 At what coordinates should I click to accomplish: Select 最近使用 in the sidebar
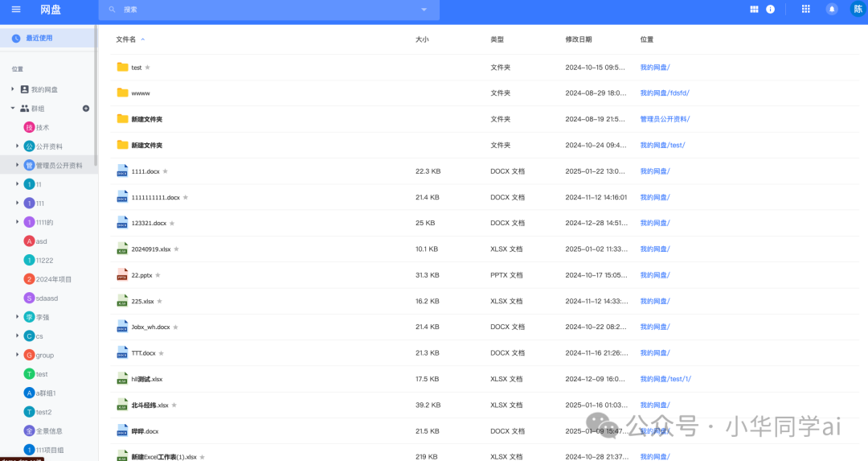tap(39, 38)
